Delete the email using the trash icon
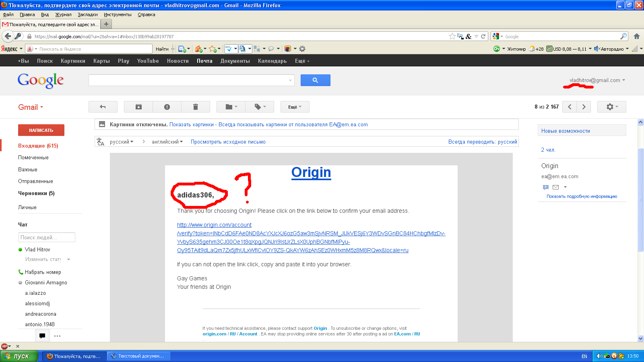The image size is (644, 362). 196,107
